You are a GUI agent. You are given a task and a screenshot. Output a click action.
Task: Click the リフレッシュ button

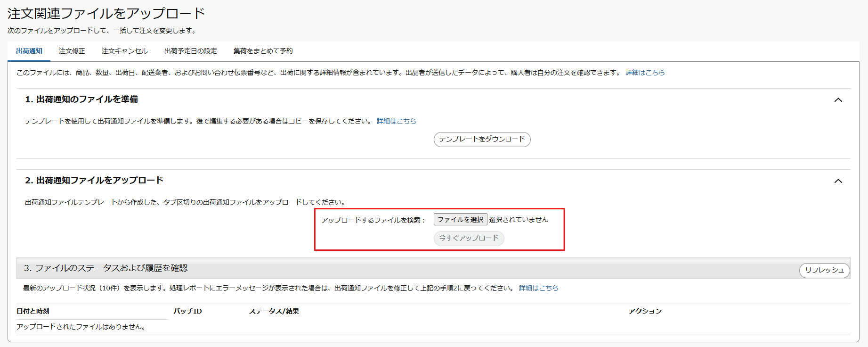point(824,270)
